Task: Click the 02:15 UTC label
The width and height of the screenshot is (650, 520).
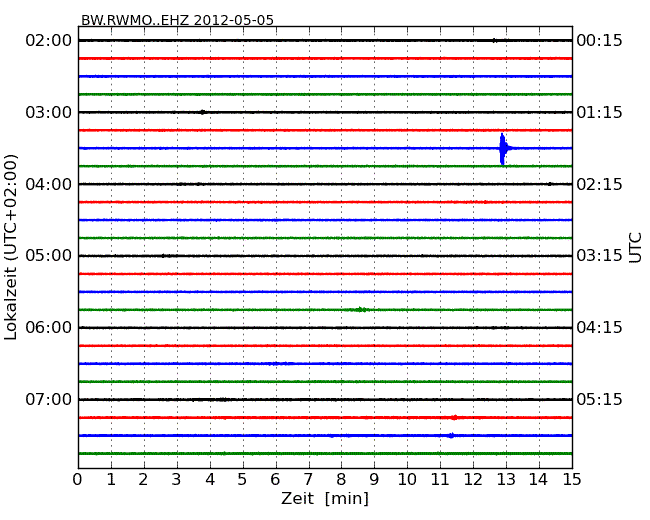Action: point(599,184)
